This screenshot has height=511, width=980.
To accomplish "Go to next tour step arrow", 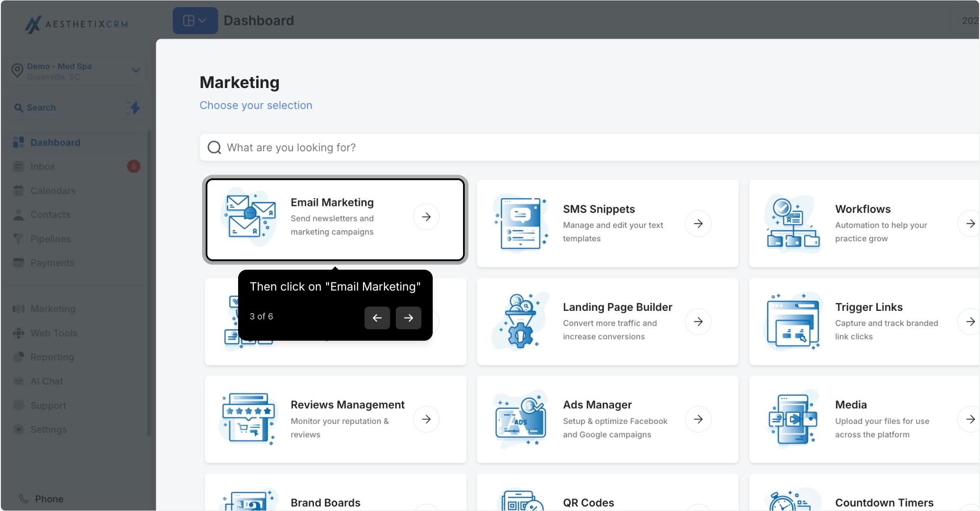I will [x=408, y=318].
